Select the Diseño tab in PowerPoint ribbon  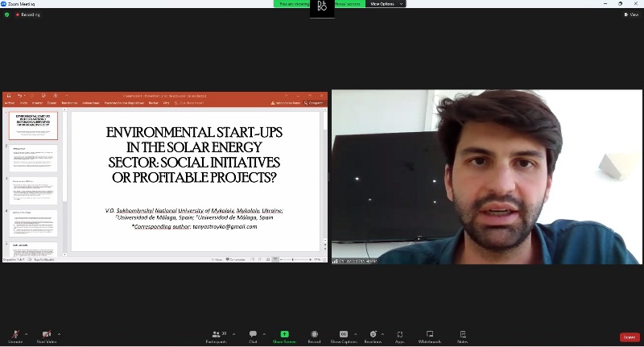pyautogui.click(x=52, y=103)
